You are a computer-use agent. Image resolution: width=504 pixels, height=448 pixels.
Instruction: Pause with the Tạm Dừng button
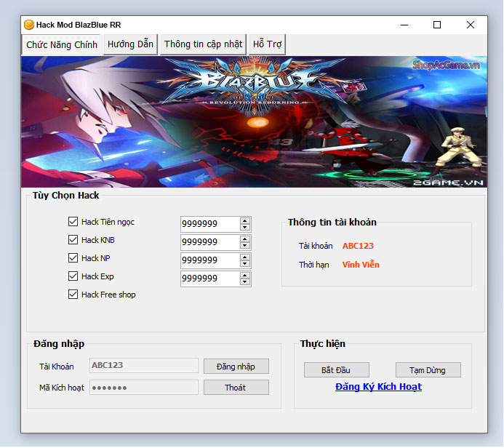[x=428, y=370]
